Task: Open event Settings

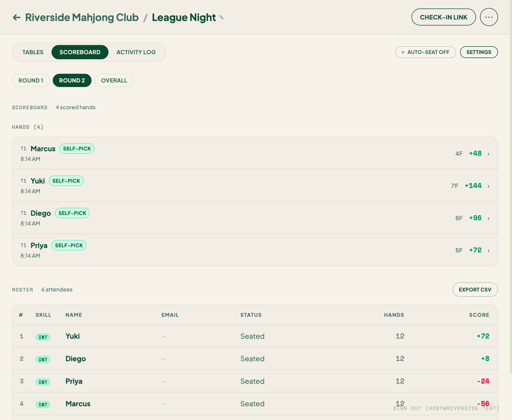Action: coord(479,52)
